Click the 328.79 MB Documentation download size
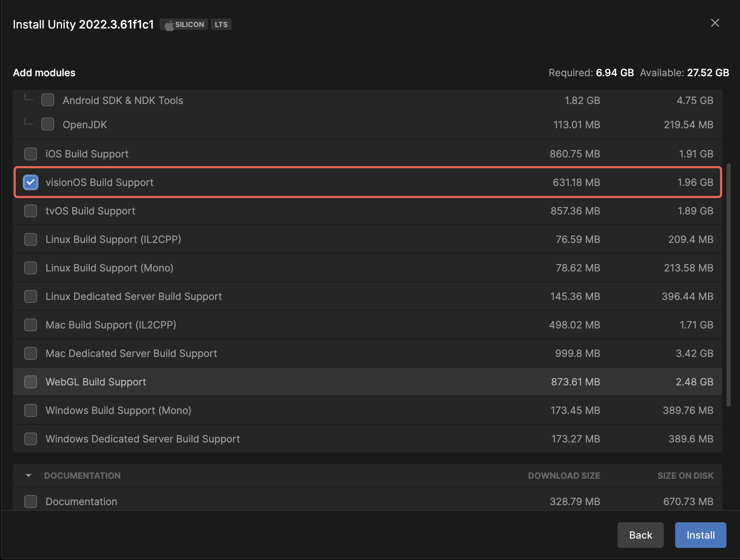 point(575,502)
